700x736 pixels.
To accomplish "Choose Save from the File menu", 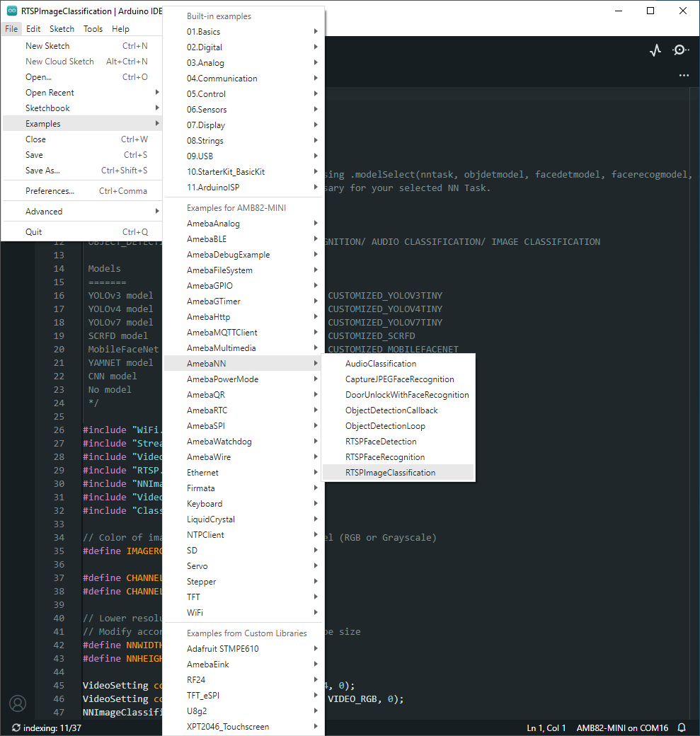I will coord(82,154).
